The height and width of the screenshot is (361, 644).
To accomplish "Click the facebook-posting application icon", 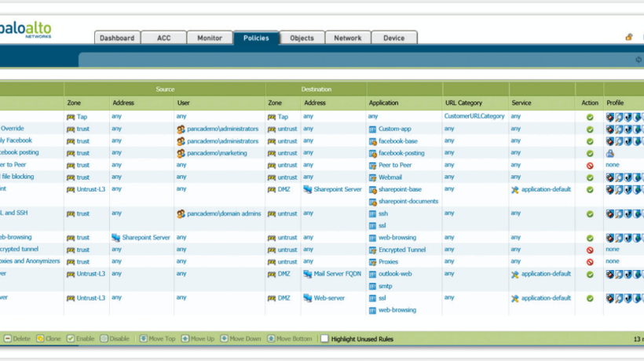I will tap(372, 153).
